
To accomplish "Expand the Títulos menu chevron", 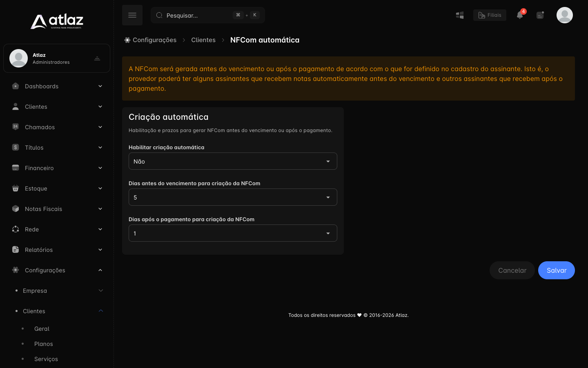I will click(x=100, y=147).
